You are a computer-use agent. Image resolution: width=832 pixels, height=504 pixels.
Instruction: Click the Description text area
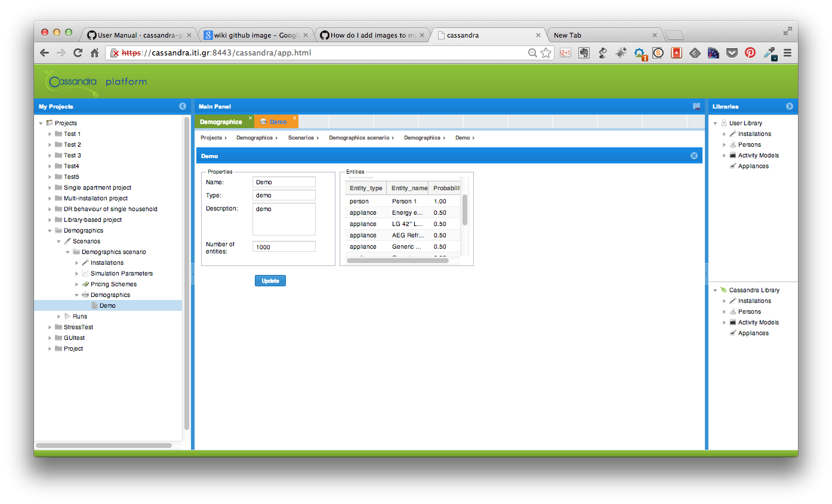pyautogui.click(x=284, y=219)
